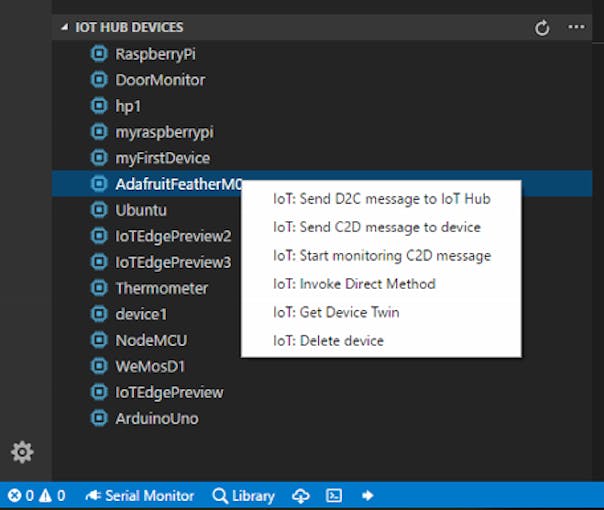Select Start monitoring C2D message
Screen dimensions: 604x510
click(382, 256)
